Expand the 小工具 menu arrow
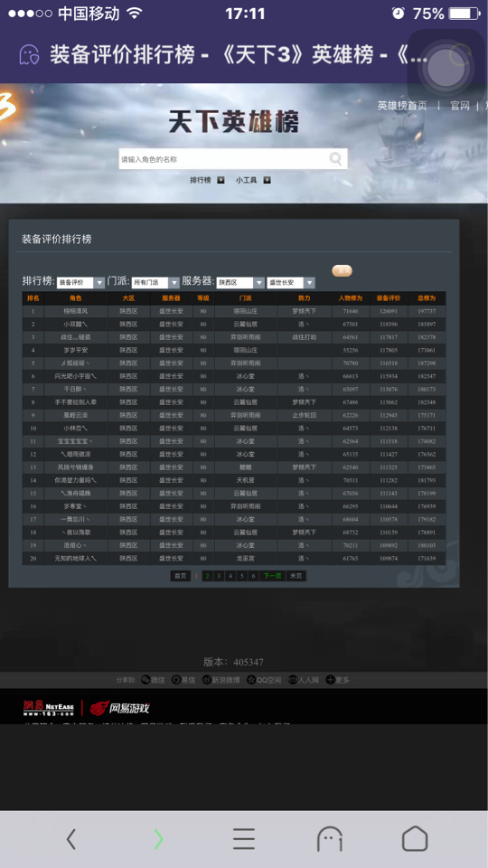Image resolution: width=488 pixels, height=868 pixels. [x=267, y=180]
